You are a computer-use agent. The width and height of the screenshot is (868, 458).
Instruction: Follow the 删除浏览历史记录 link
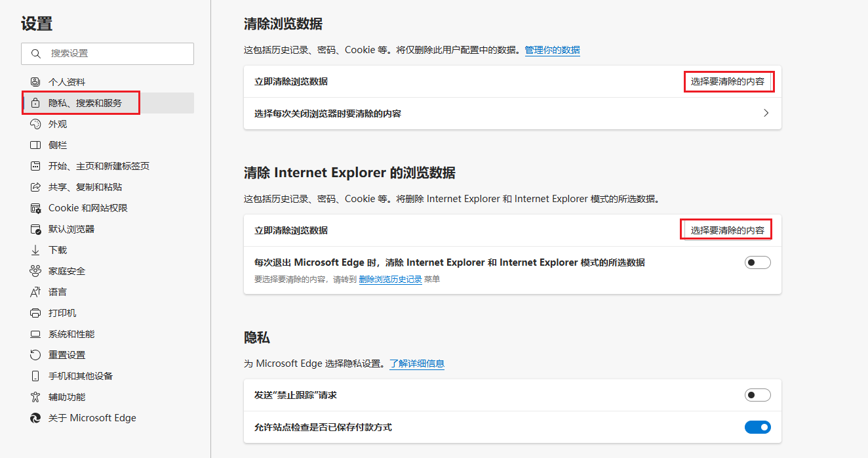tap(390, 280)
